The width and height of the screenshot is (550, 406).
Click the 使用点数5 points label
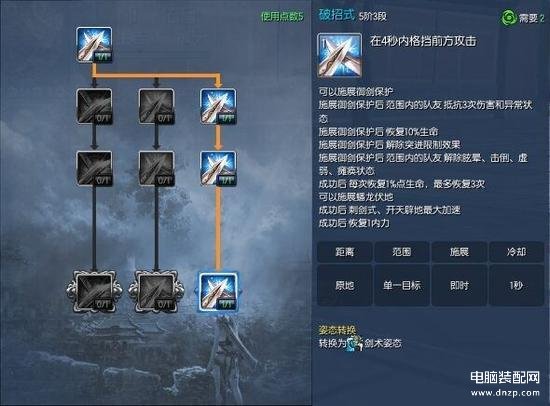click(282, 16)
